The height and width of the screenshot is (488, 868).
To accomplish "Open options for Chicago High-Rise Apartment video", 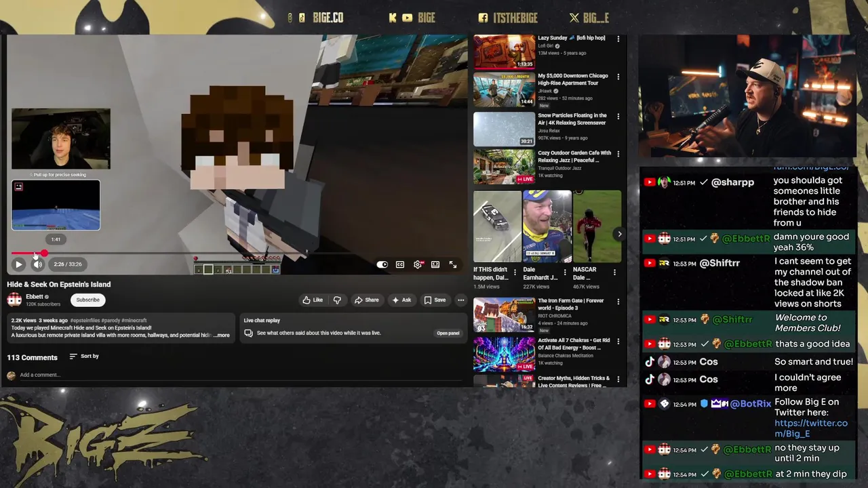I will [618, 77].
